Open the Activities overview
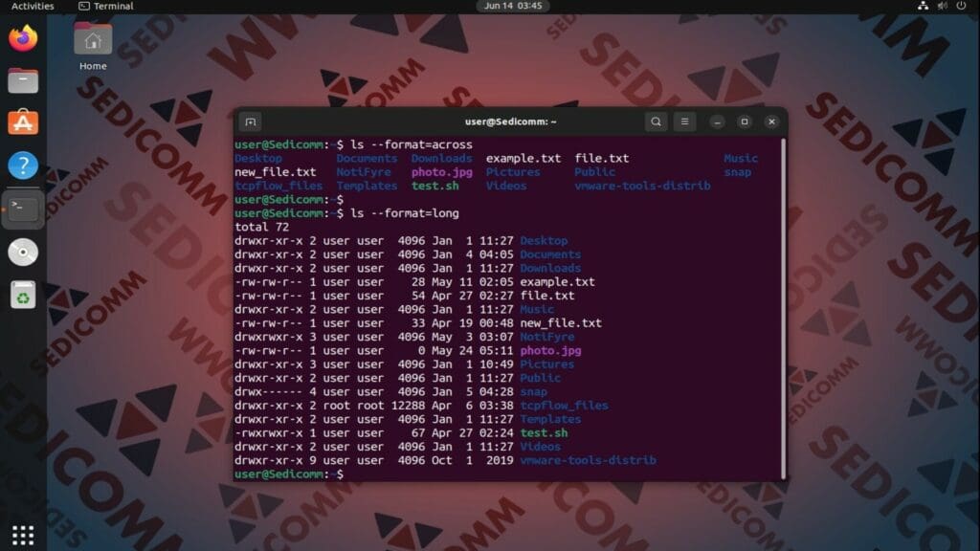 33,7
